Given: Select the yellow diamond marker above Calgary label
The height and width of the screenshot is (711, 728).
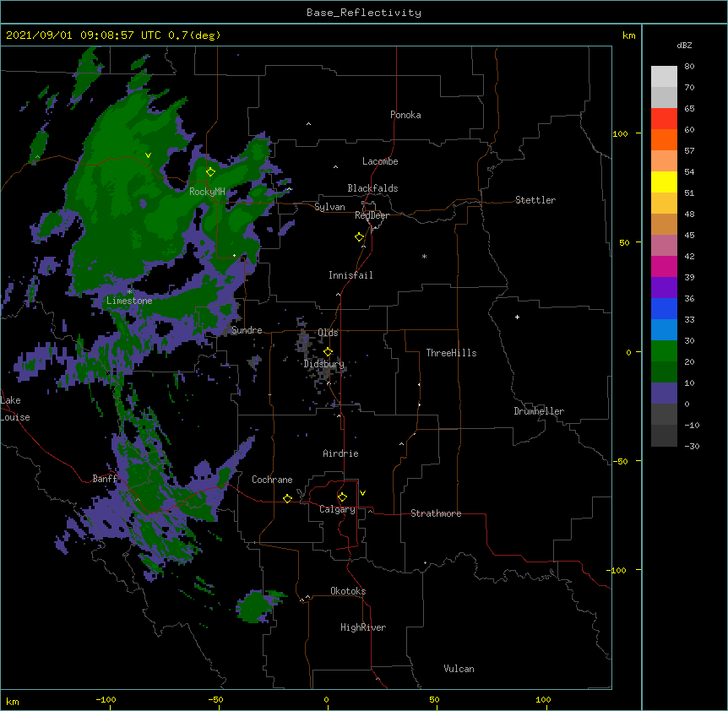Looking at the screenshot, I should tap(342, 497).
